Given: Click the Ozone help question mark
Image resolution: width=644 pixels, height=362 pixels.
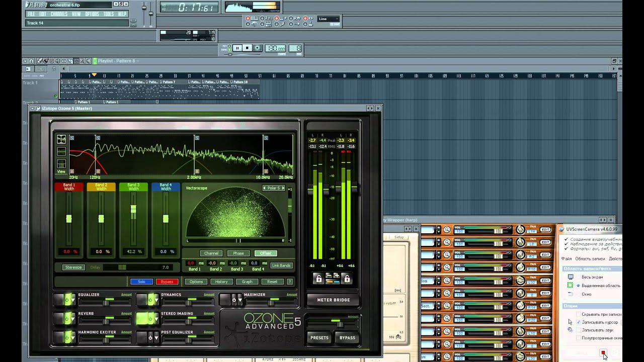Looking at the screenshot, I should click(x=289, y=282).
